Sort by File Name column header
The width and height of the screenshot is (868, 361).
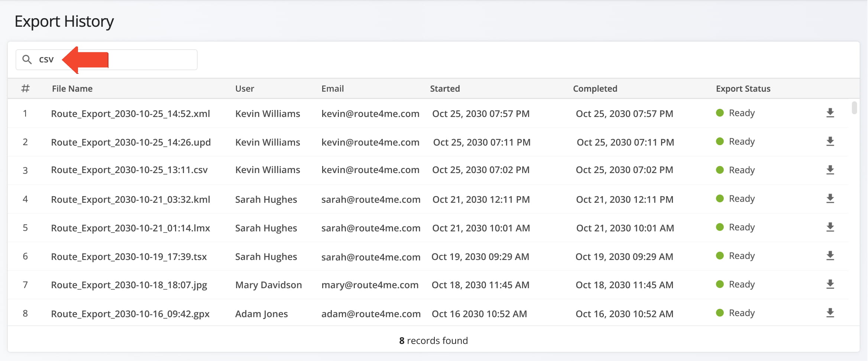coord(72,89)
